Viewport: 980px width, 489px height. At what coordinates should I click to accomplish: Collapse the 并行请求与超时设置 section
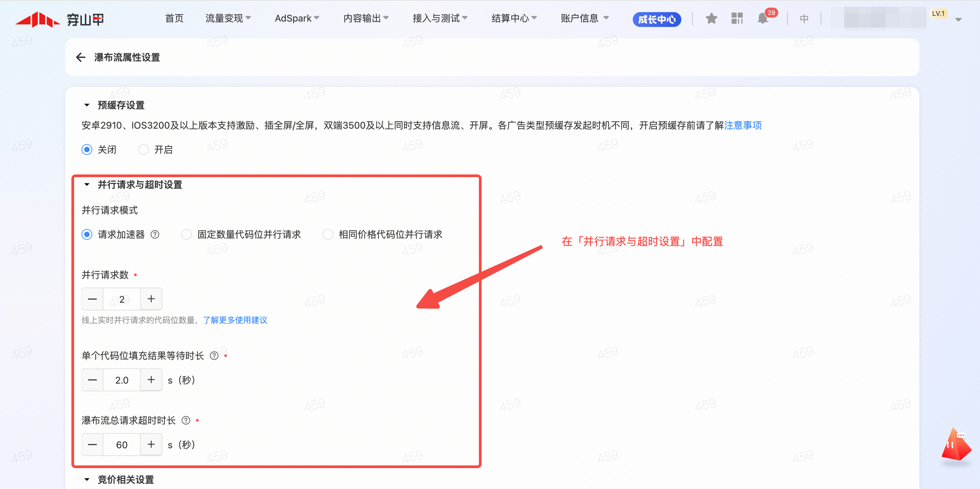point(87,185)
